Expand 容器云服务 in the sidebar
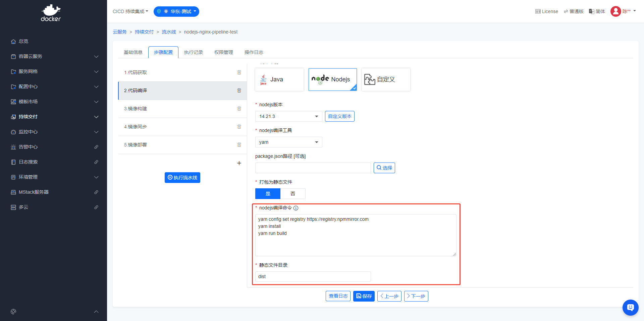Viewport: 644px width, 321px height. point(54,56)
